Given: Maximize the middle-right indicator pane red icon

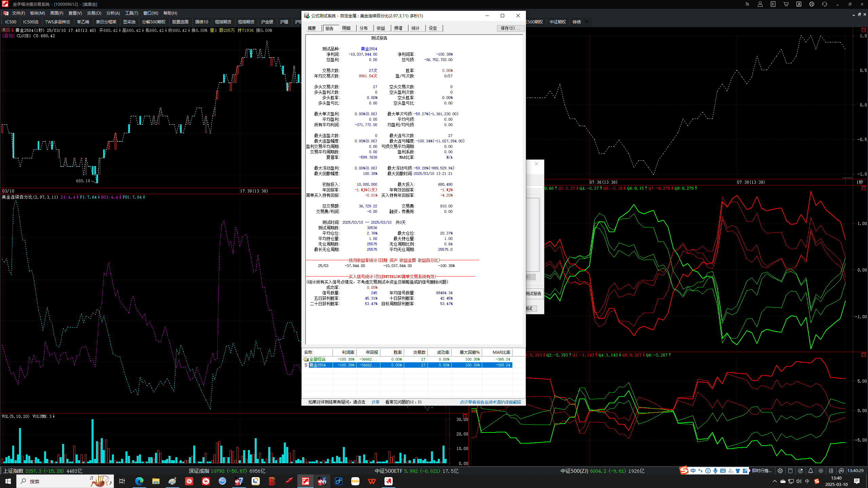Looking at the screenshot, I should point(864,188).
